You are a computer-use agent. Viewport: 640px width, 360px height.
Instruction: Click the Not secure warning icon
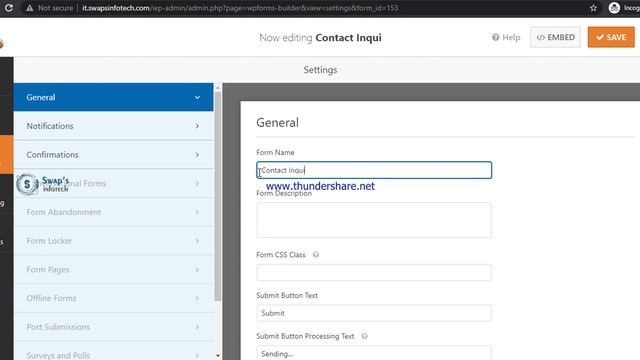tap(29, 8)
